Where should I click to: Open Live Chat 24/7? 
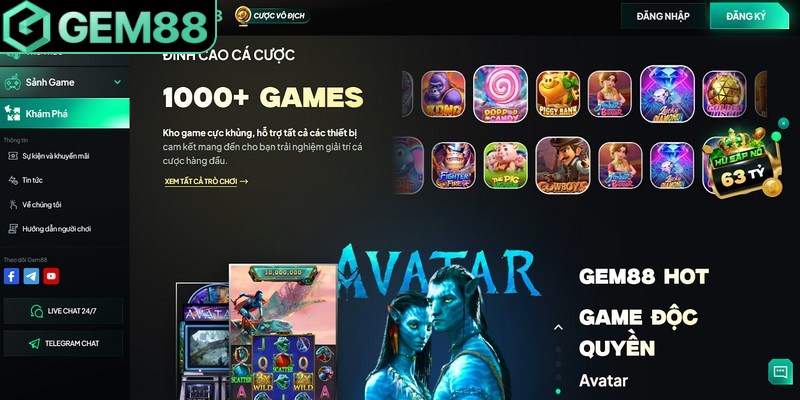pyautogui.click(x=63, y=311)
